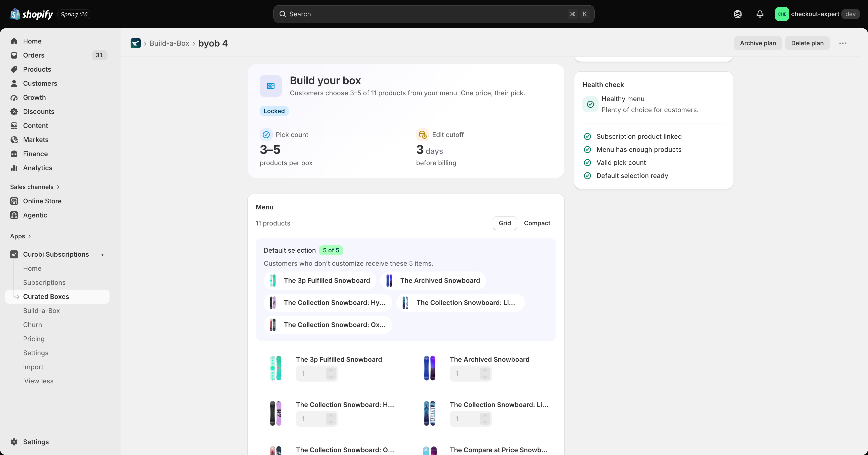
Task: Open the sidekick assistant icon in top bar
Action: click(x=738, y=14)
